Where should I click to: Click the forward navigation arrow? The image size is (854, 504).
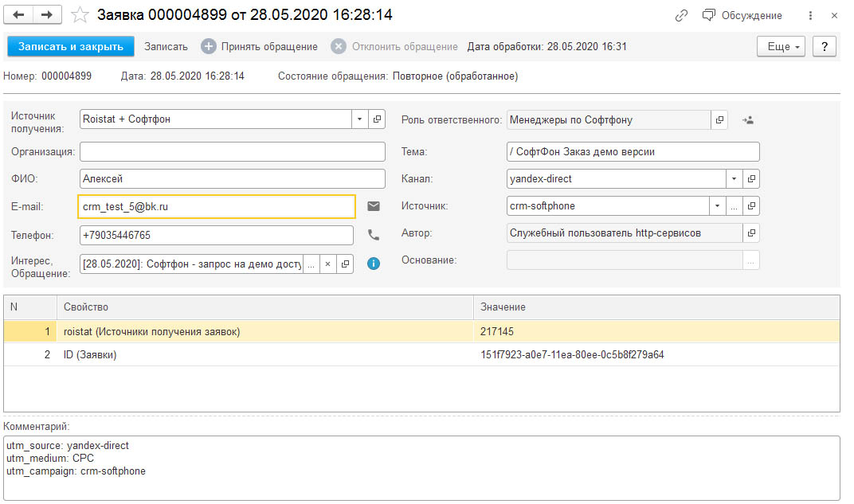tap(46, 15)
